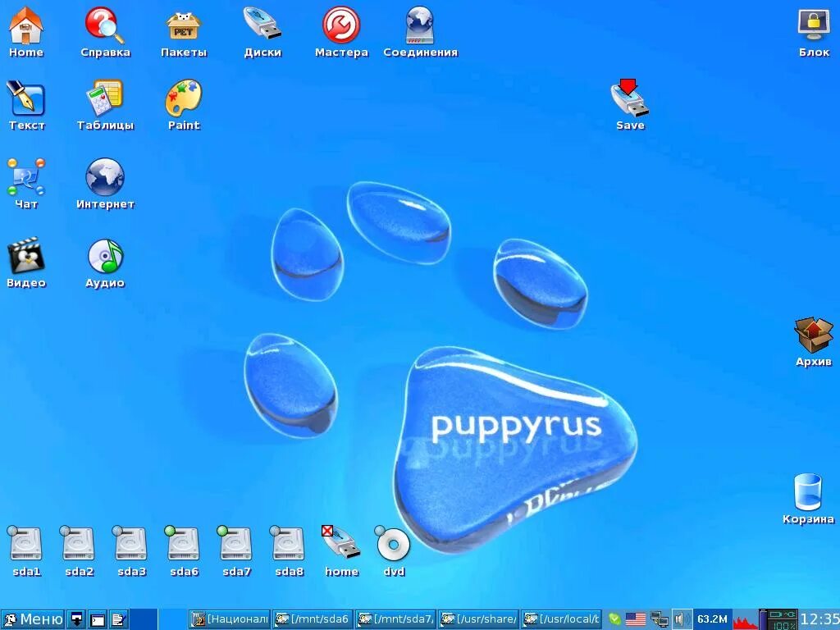The width and height of the screenshot is (840, 630).
Task: Click the red CPU load graph
Action: click(746, 620)
